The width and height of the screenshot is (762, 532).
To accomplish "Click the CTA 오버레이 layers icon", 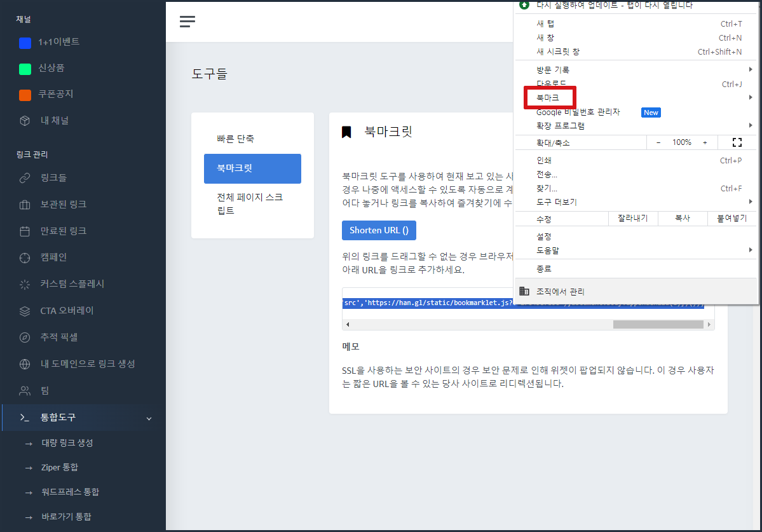I will [x=25, y=311].
